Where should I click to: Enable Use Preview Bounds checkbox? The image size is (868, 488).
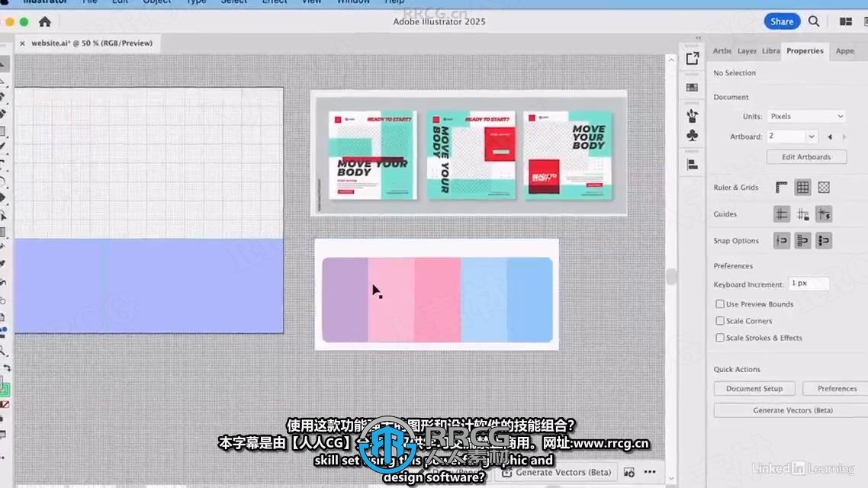tap(719, 303)
